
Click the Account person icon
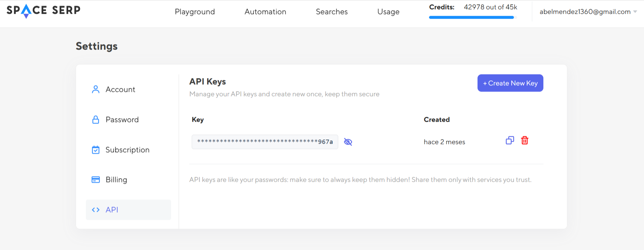click(x=95, y=90)
